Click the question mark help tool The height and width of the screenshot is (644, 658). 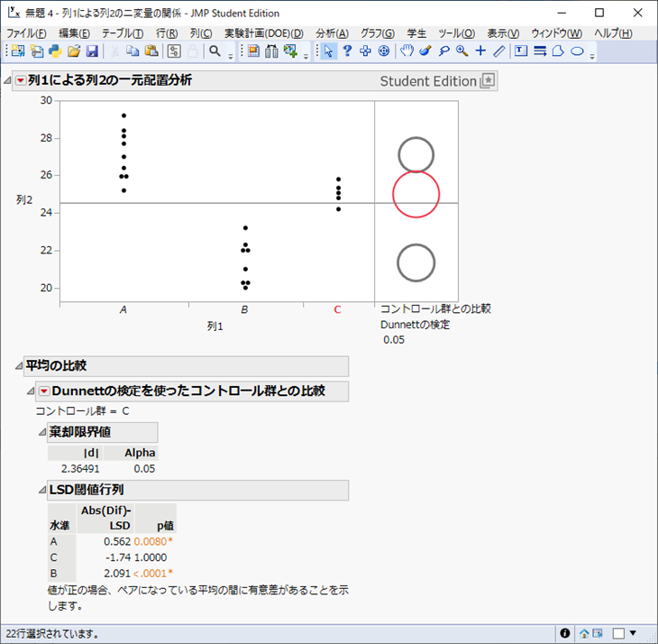[x=347, y=51]
